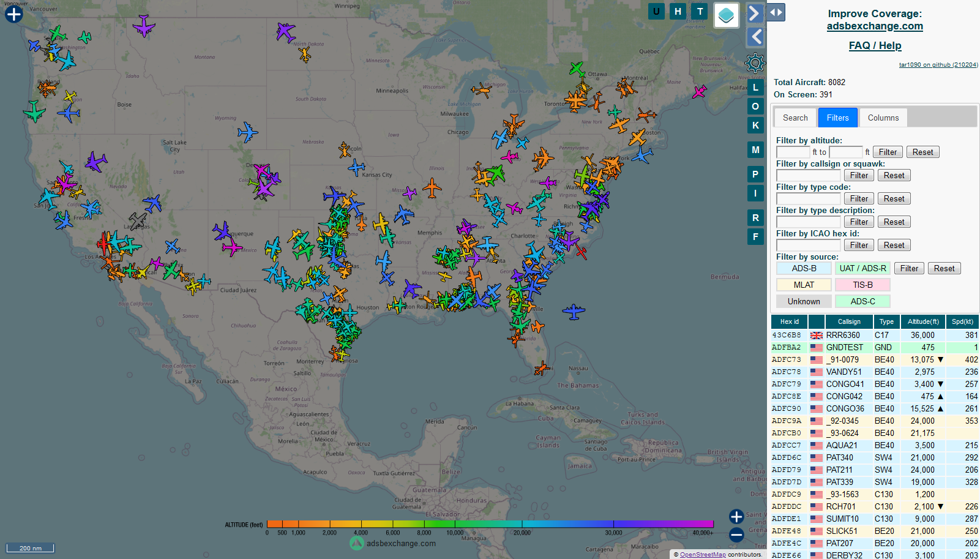Apply the altitude Filter button

888,152
